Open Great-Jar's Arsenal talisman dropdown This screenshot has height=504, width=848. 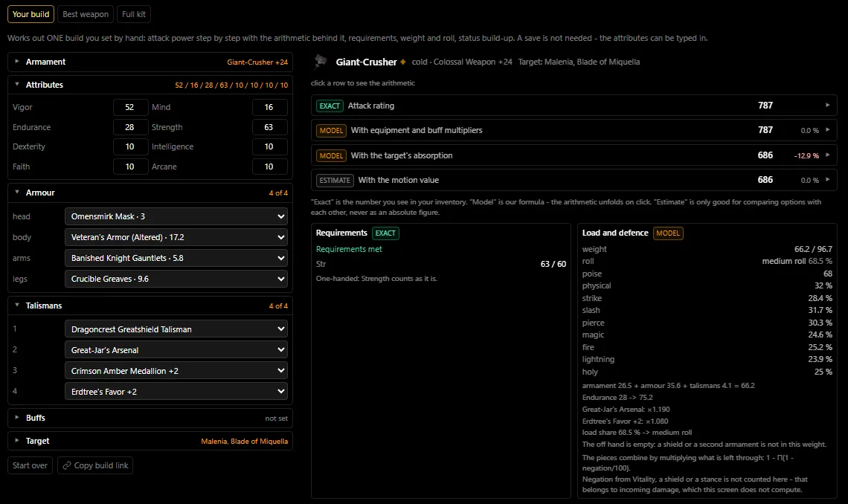(x=176, y=350)
